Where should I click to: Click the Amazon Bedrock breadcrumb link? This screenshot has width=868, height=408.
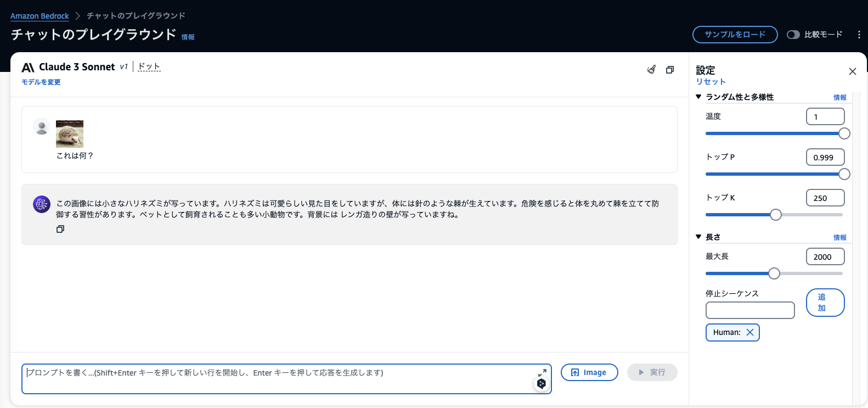pos(40,16)
